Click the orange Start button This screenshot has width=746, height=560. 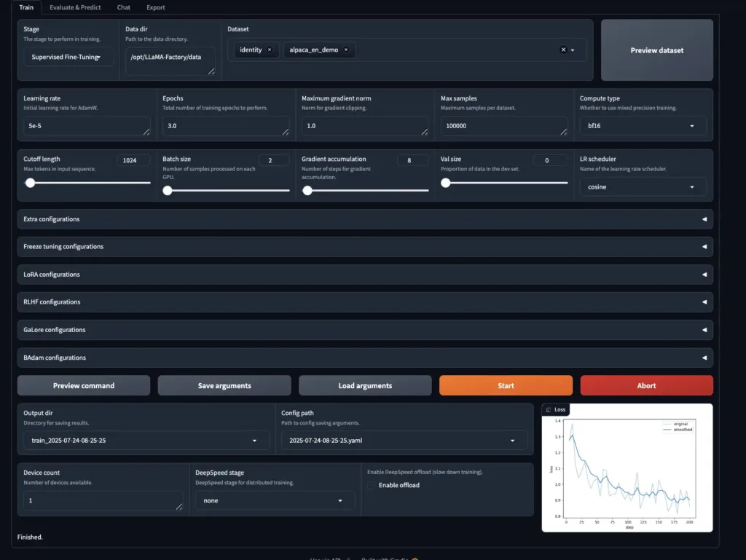click(506, 386)
